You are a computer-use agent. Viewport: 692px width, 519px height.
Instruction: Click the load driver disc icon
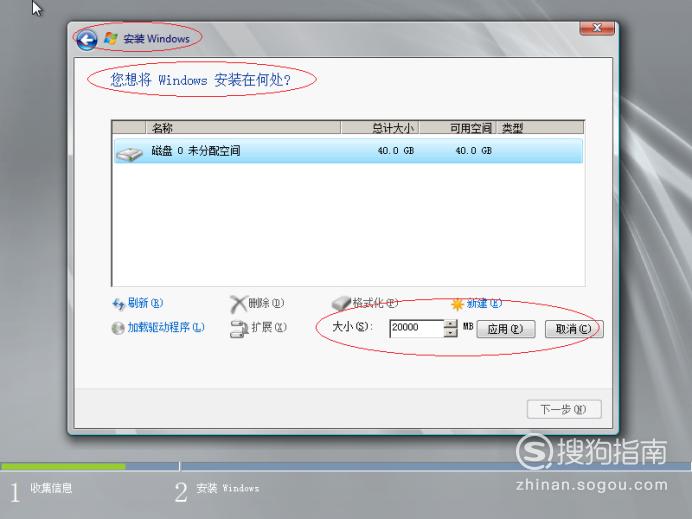(118, 328)
